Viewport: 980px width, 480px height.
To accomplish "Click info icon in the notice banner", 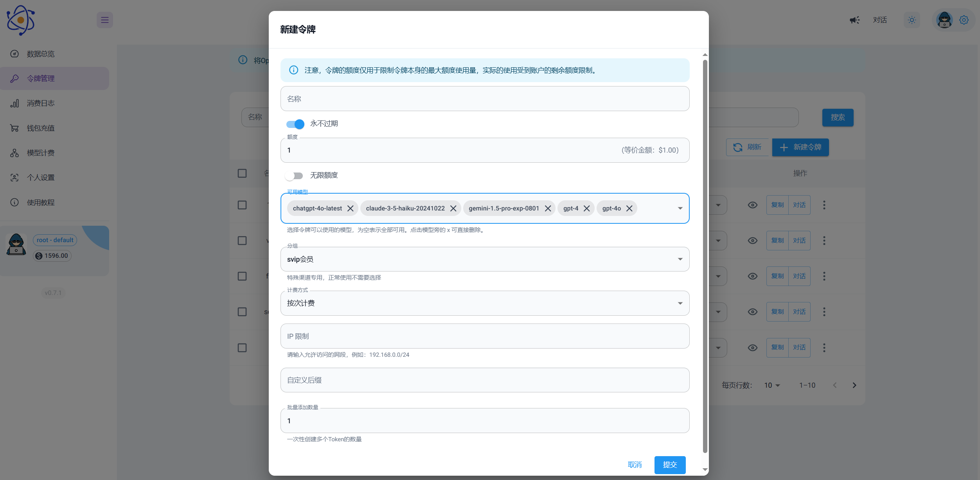I will click(x=293, y=70).
